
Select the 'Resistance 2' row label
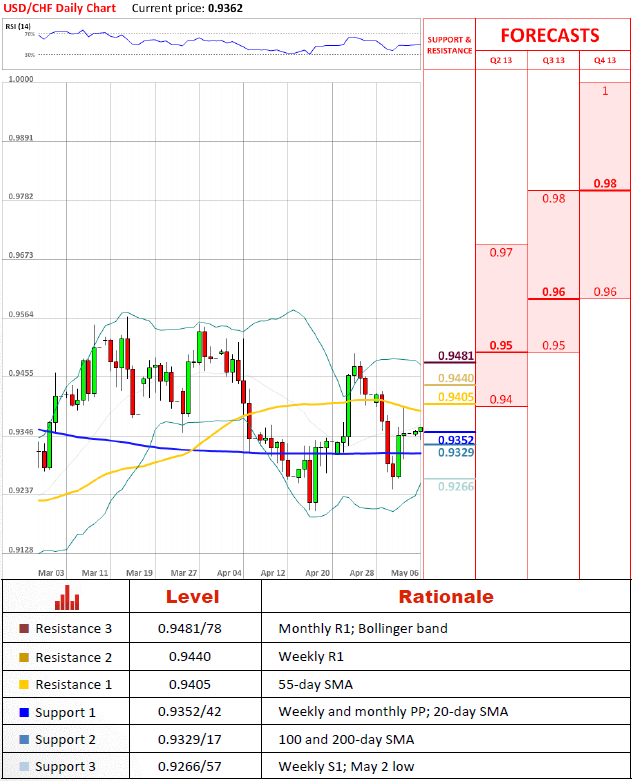(x=74, y=657)
